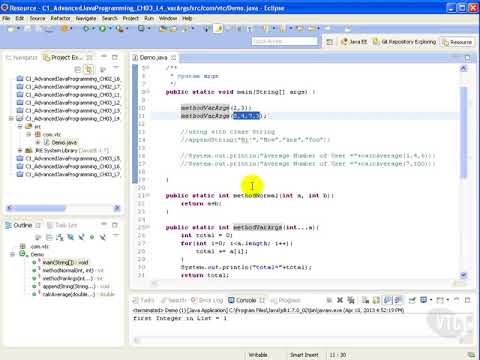Image resolution: width=480 pixels, height=360 pixels.
Task: Select the Project Explorer tab
Action: pyautogui.click(x=67, y=58)
